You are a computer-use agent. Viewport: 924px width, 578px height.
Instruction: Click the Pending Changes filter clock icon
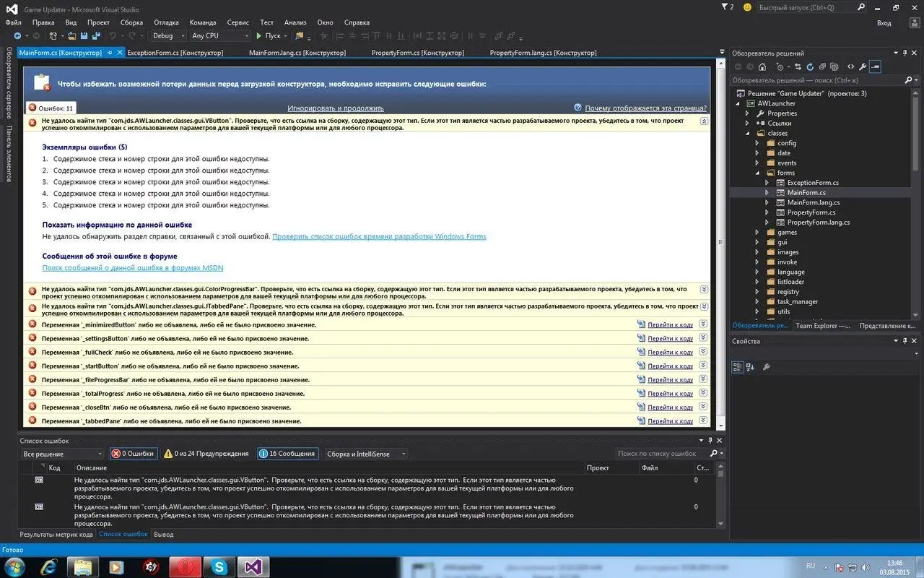(780, 66)
